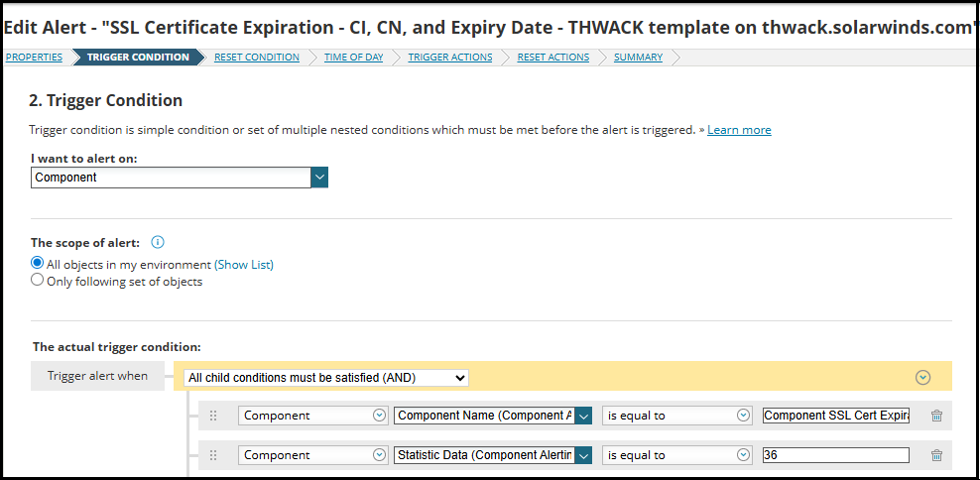The width and height of the screenshot is (980, 480).
Task: Click the value field containing 36
Action: coord(836,455)
